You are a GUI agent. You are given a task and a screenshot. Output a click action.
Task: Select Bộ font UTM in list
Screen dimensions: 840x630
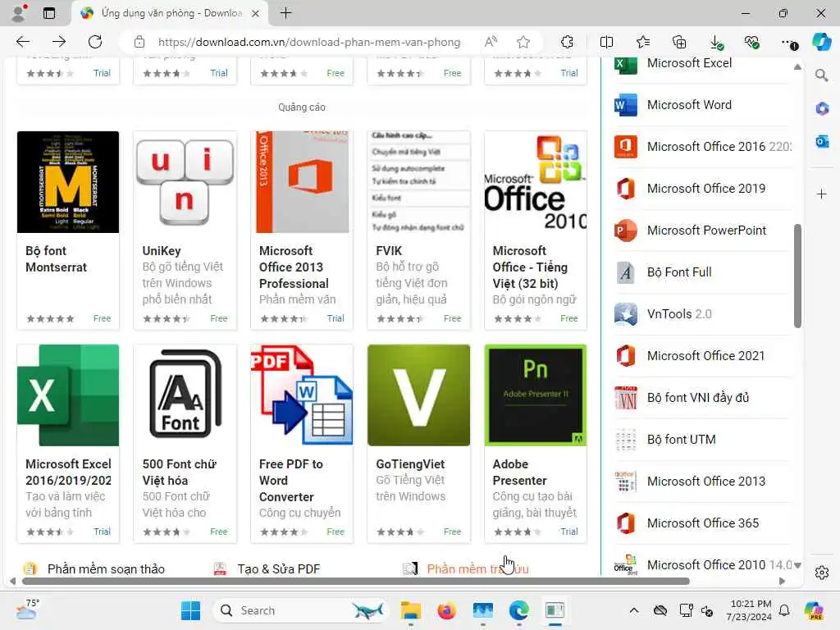pos(682,440)
